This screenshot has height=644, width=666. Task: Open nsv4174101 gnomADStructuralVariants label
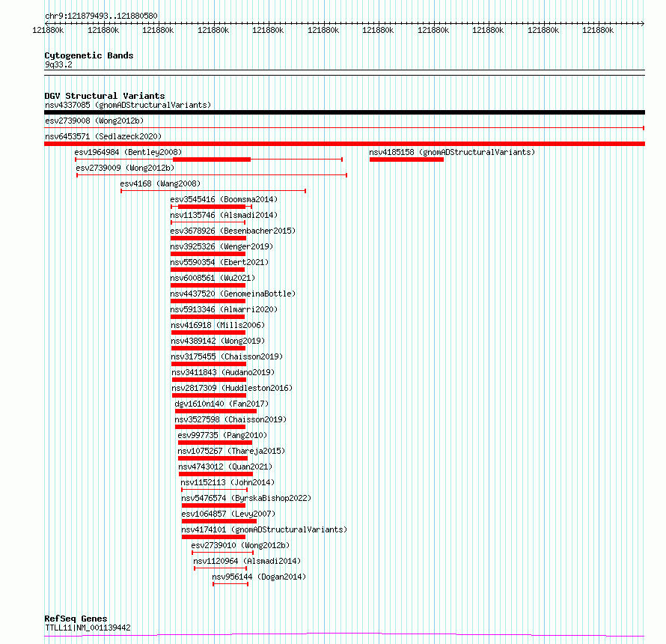point(264,529)
